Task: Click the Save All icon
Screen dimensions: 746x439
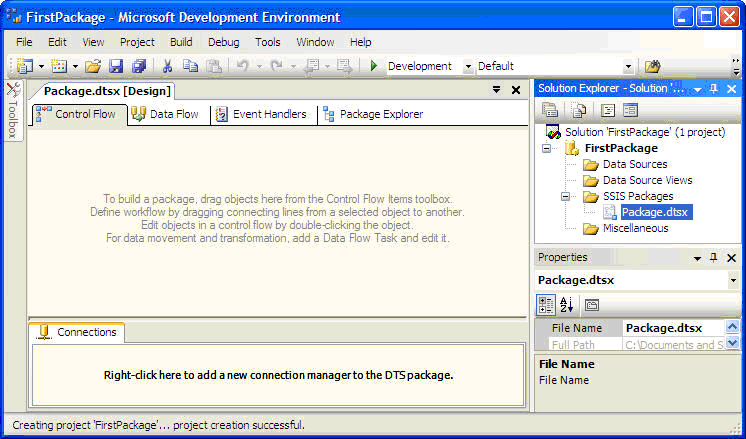Action: point(139,66)
